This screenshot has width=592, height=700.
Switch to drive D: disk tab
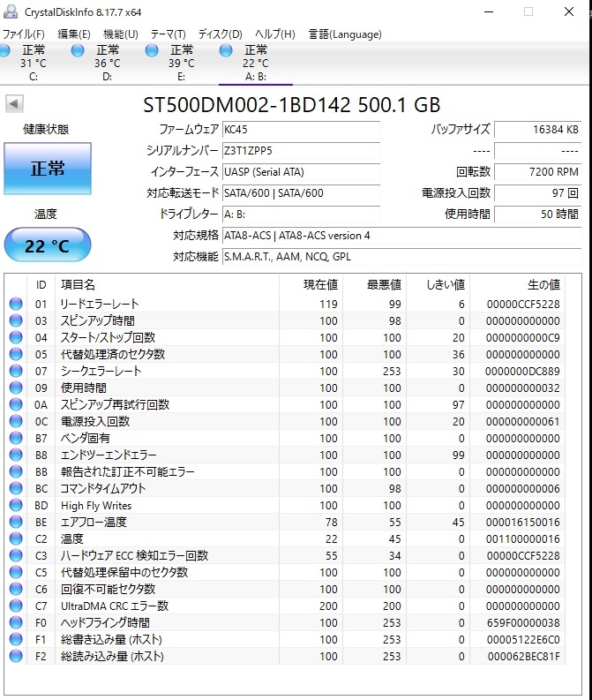coord(108,63)
